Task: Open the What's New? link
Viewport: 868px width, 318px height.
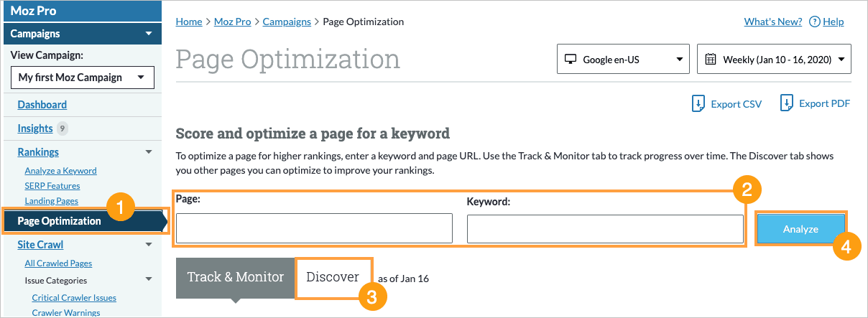Action: (772, 22)
